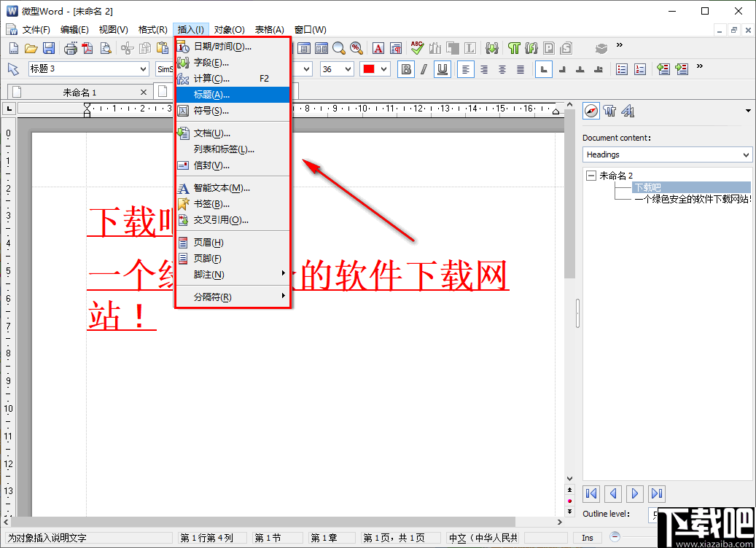This screenshot has height=548, width=756.
Task: Open the zoom magnifier tool
Action: click(x=338, y=47)
